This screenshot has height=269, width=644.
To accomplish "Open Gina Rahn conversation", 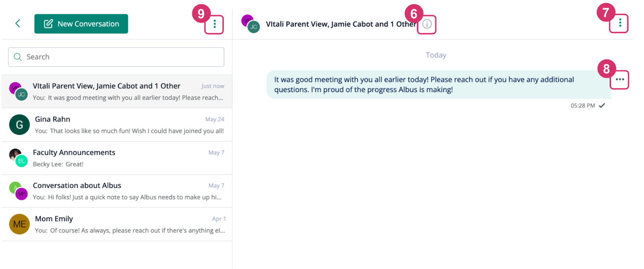I will click(117, 125).
